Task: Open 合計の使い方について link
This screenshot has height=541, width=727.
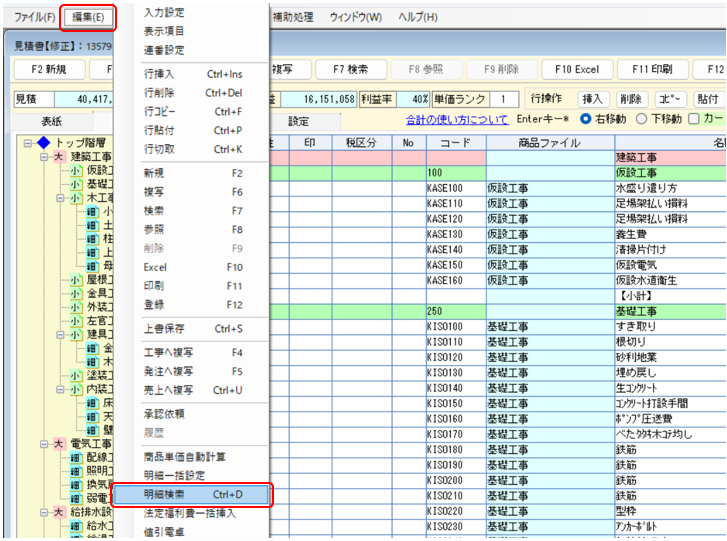Action: (457, 120)
